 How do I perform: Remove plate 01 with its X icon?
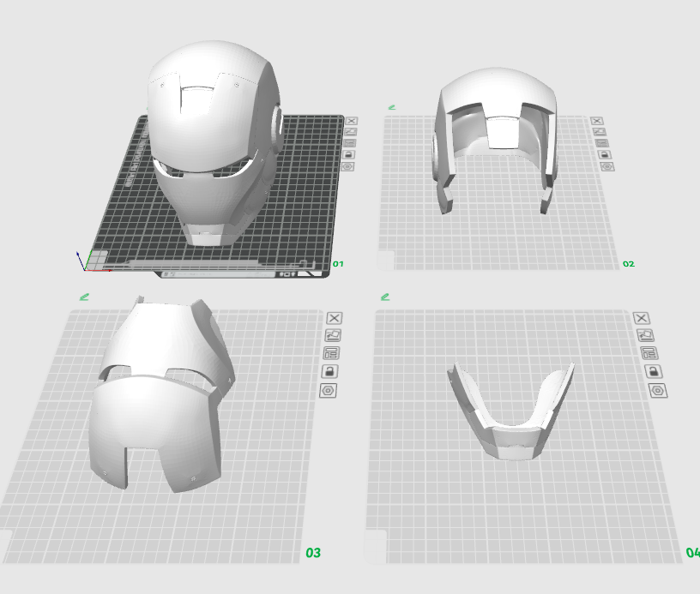pyautogui.click(x=352, y=121)
